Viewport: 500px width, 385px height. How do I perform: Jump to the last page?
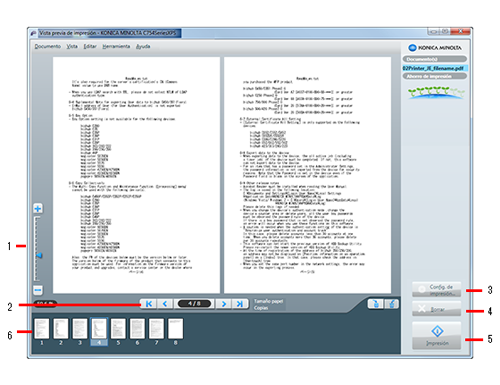pos(240,304)
